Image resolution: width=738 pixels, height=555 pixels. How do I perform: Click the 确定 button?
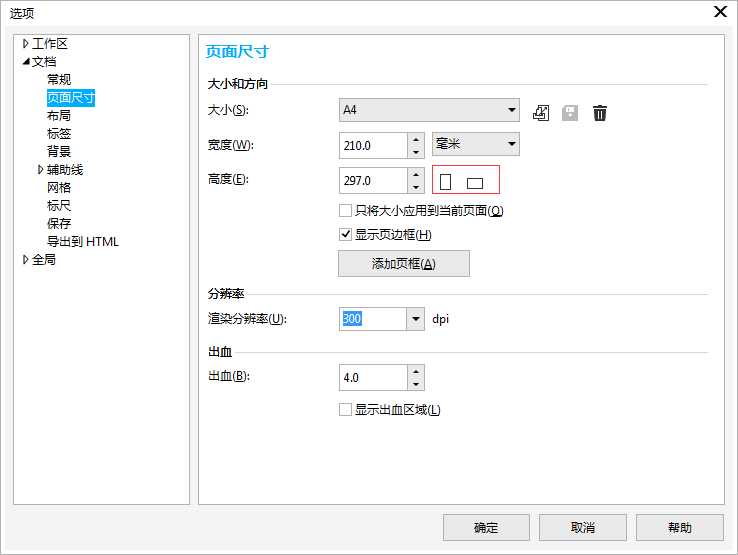(x=486, y=528)
